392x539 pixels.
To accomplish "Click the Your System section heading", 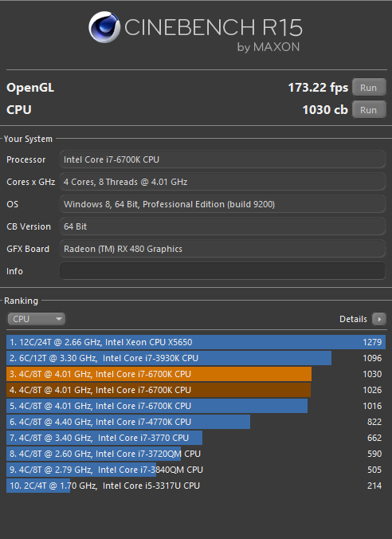I will point(28,139).
